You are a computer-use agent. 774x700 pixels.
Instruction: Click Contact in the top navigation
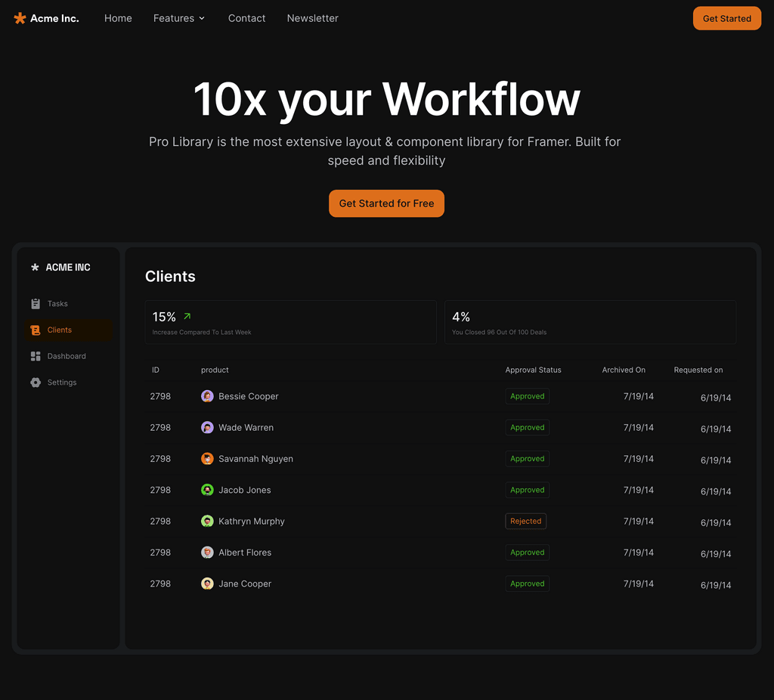[246, 18]
